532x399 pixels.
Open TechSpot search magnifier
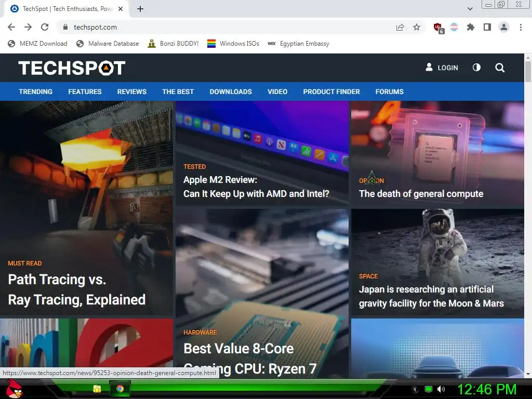(500, 68)
